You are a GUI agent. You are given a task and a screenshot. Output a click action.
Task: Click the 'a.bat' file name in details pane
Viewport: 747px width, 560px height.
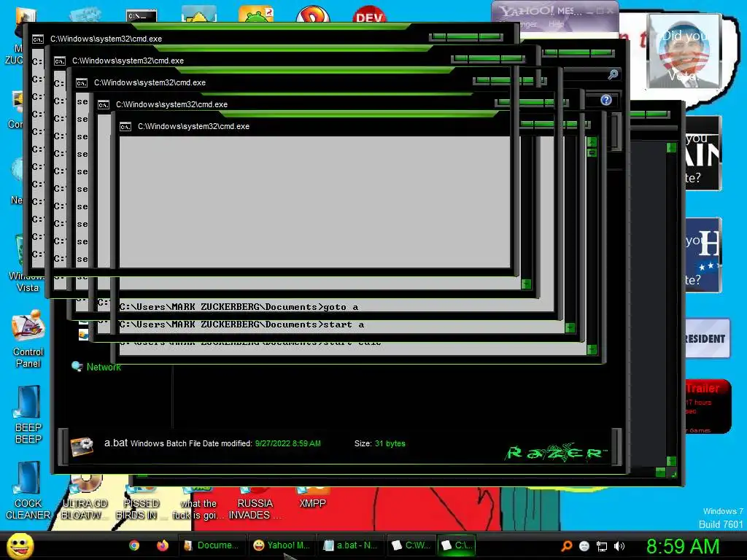tap(116, 443)
